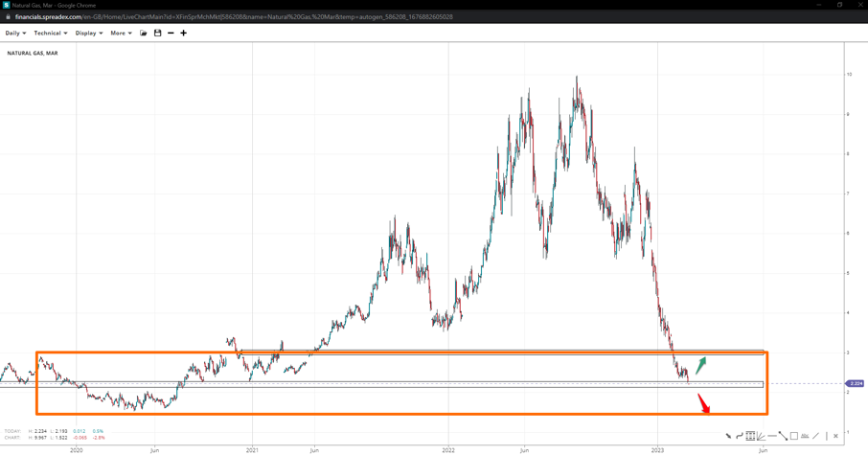Select the rectangle drawing tool
This screenshot has width=868, height=455.
793,436
